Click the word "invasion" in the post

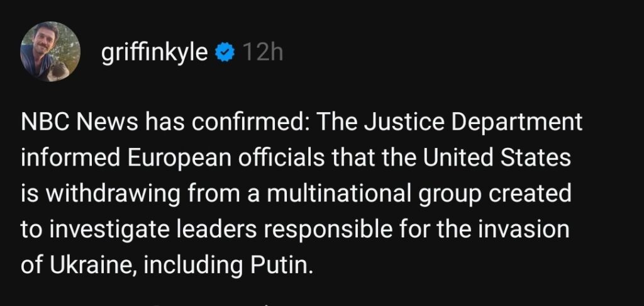click(x=525, y=229)
